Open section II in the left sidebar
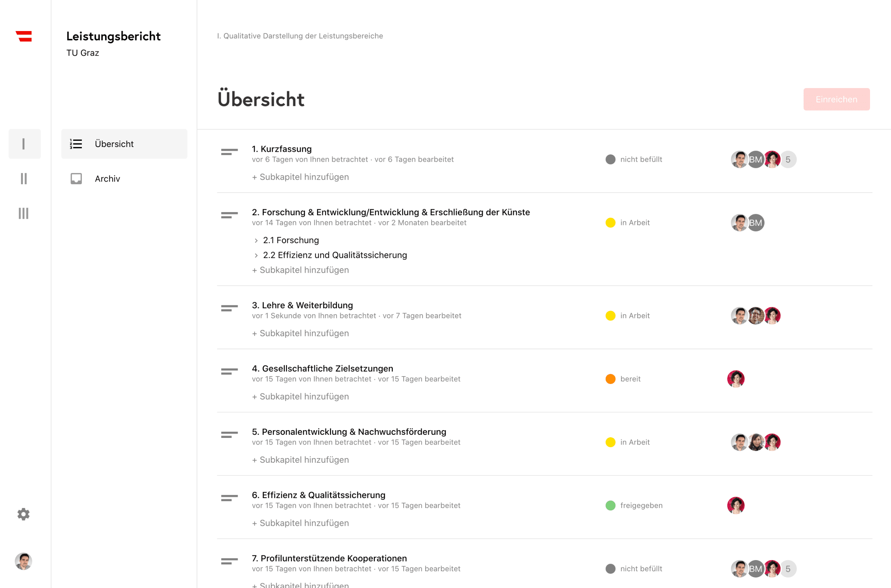The width and height of the screenshot is (891, 588). click(24, 179)
